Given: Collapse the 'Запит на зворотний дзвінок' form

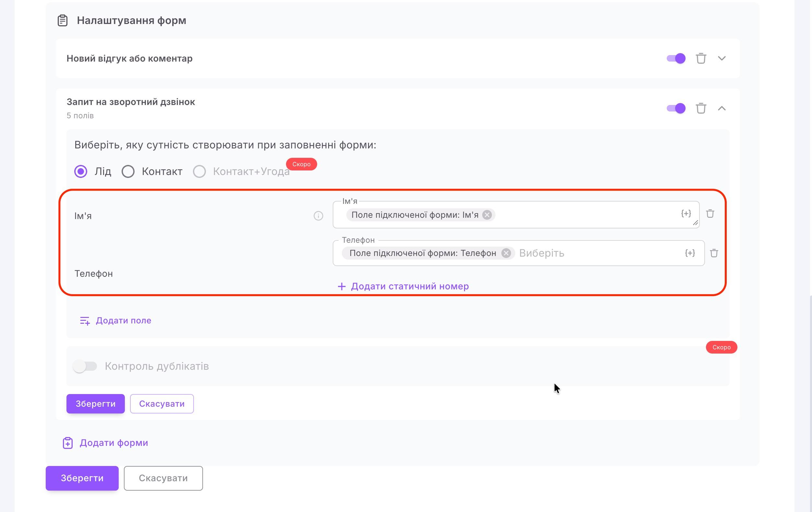Looking at the screenshot, I should click(x=722, y=108).
